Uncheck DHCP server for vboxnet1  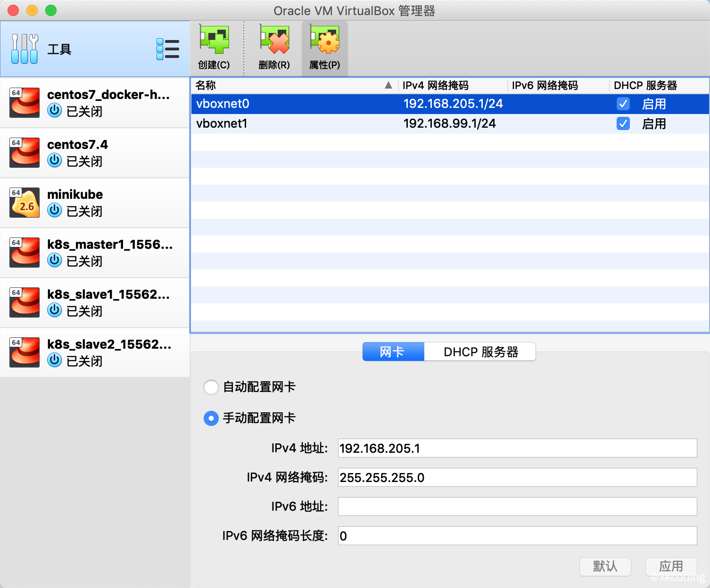pos(623,123)
